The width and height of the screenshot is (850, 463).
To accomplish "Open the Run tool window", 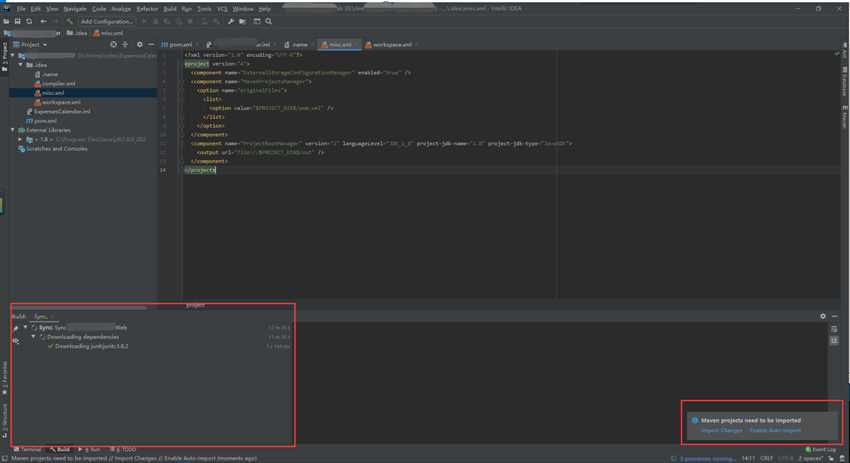I will tap(89, 449).
